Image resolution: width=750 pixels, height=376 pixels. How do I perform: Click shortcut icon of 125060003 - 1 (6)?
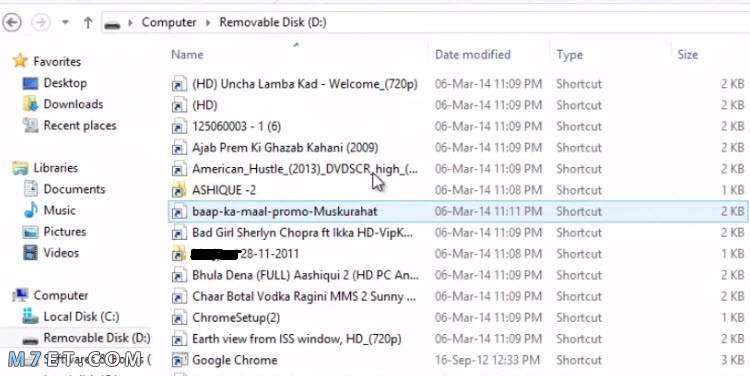pyautogui.click(x=179, y=127)
